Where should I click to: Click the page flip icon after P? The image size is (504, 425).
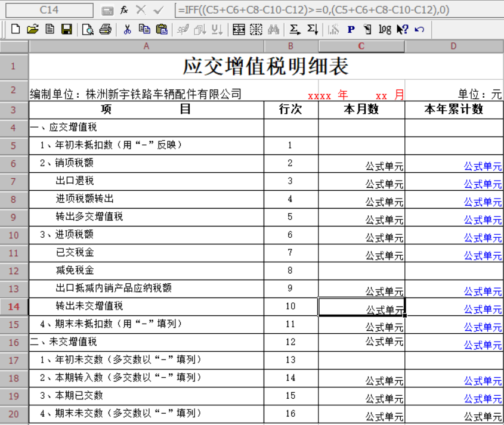click(x=367, y=30)
